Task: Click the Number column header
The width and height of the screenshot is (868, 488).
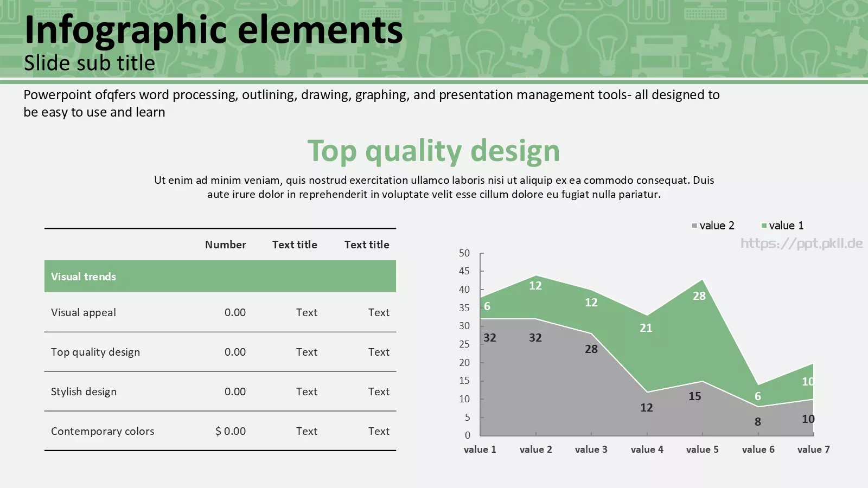Action: coord(225,245)
